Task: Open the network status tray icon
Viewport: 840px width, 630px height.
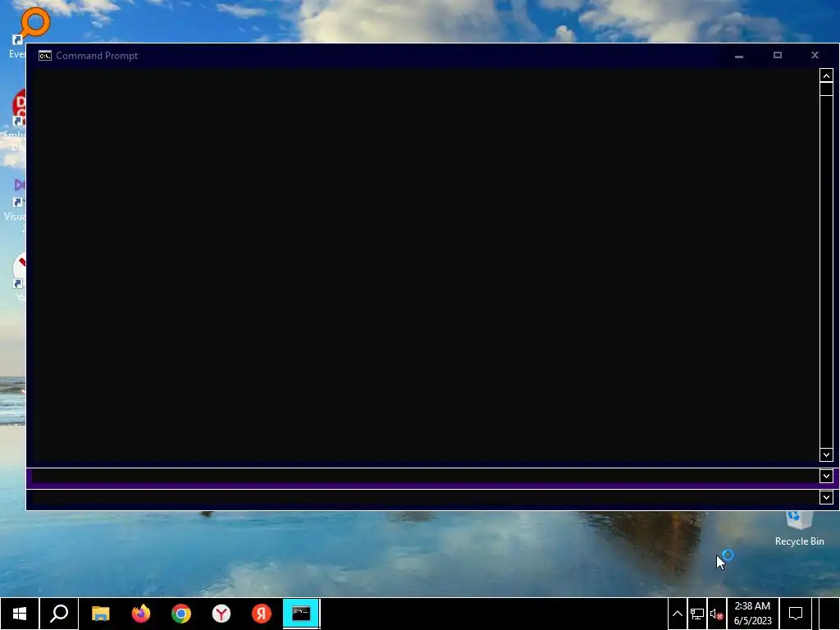Action: 697,614
